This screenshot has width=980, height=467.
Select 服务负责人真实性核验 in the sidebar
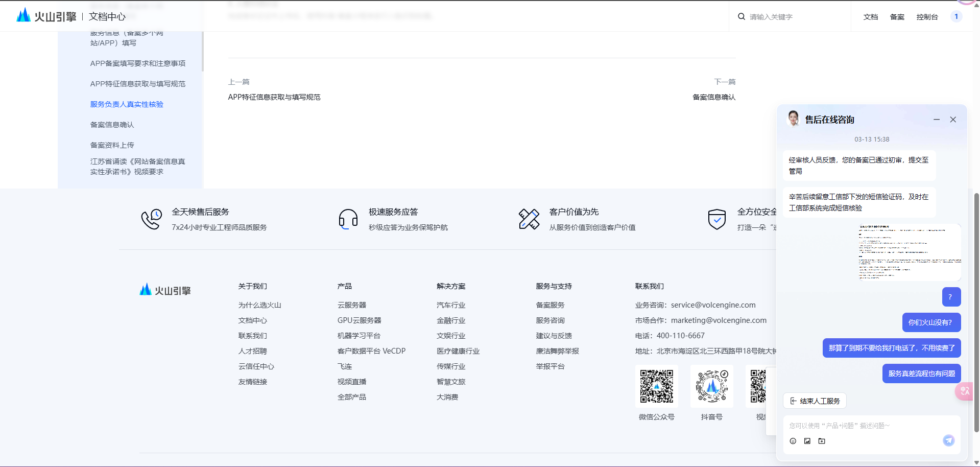coord(127,104)
